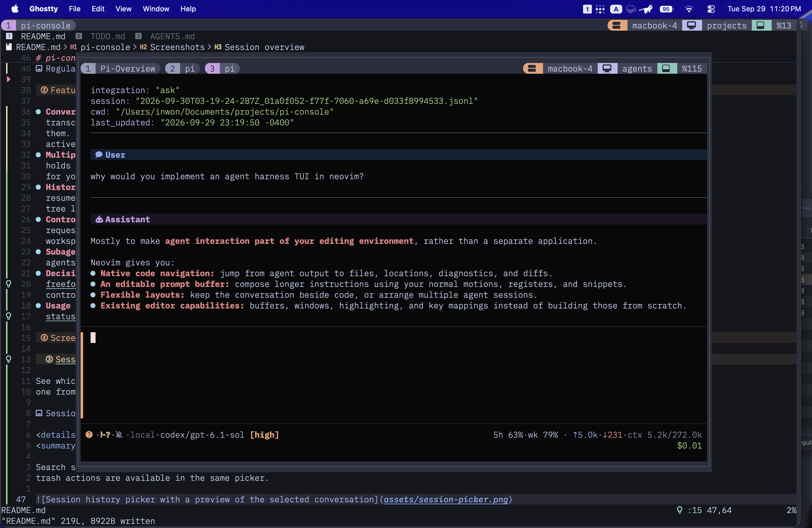Image resolution: width=812 pixels, height=528 pixels.
Task: Select the Pi-Overview window tab in popup
Action: (120, 68)
